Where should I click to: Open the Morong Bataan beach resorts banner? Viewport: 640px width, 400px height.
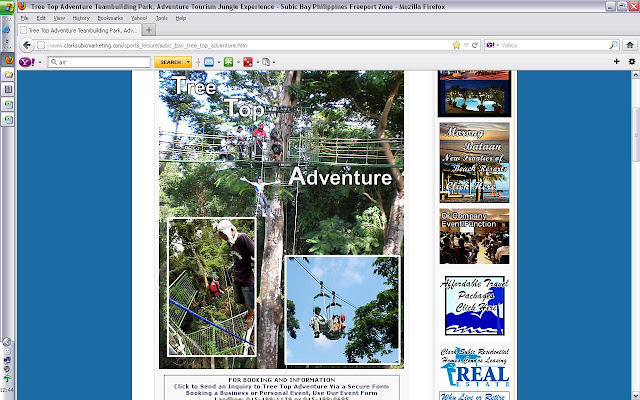click(474, 162)
